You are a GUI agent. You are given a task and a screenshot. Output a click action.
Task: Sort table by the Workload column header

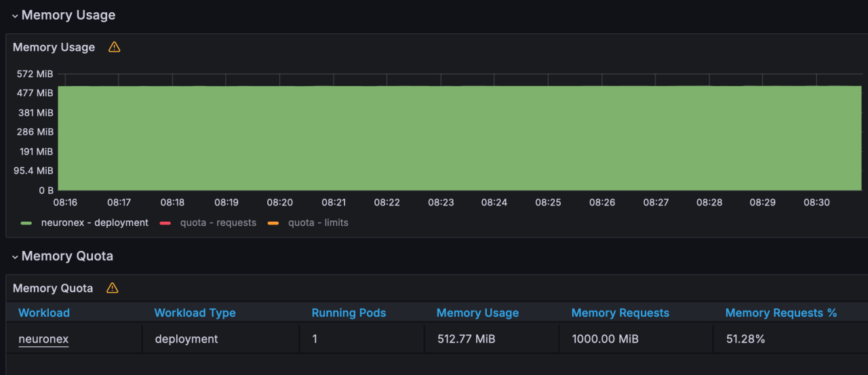coord(44,313)
